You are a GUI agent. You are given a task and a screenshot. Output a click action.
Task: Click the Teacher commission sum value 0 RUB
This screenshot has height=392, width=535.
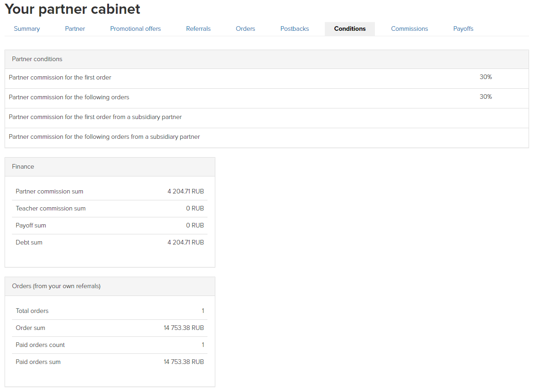pyautogui.click(x=195, y=209)
